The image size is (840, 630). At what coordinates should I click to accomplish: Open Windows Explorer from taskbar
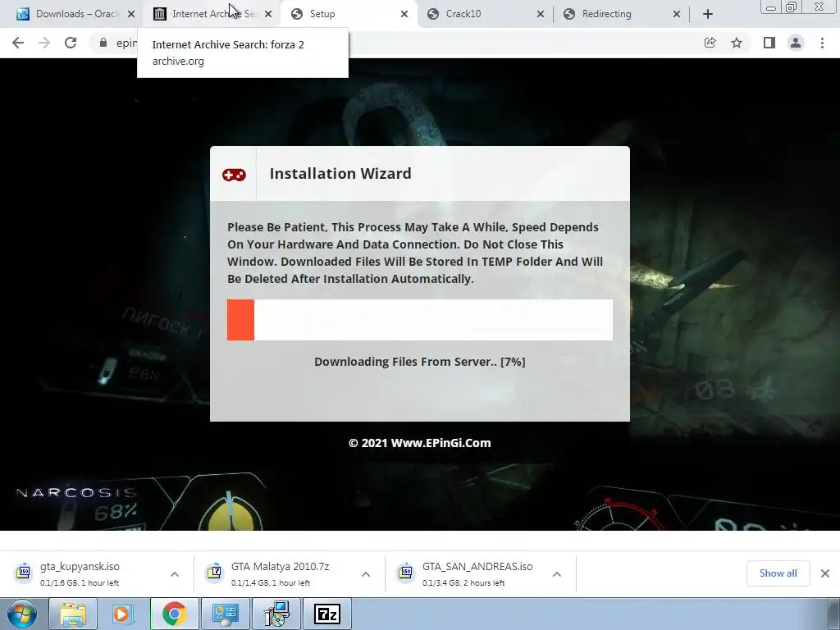coord(73,614)
